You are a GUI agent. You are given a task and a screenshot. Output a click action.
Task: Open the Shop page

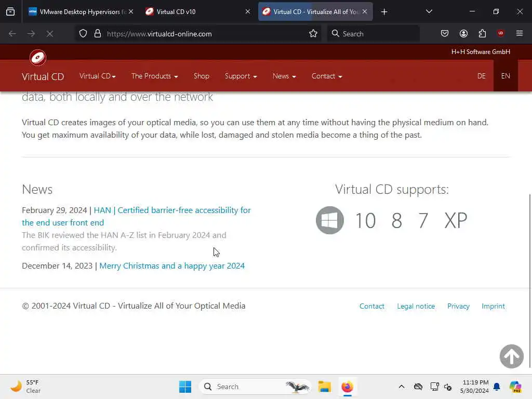coord(202,76)
